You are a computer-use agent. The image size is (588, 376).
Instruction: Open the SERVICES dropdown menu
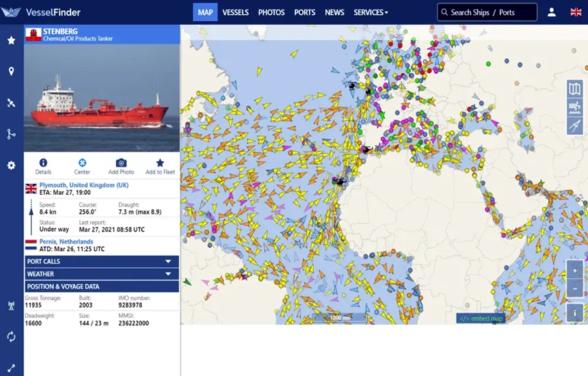pyautogui.click(x=371, y=12)
